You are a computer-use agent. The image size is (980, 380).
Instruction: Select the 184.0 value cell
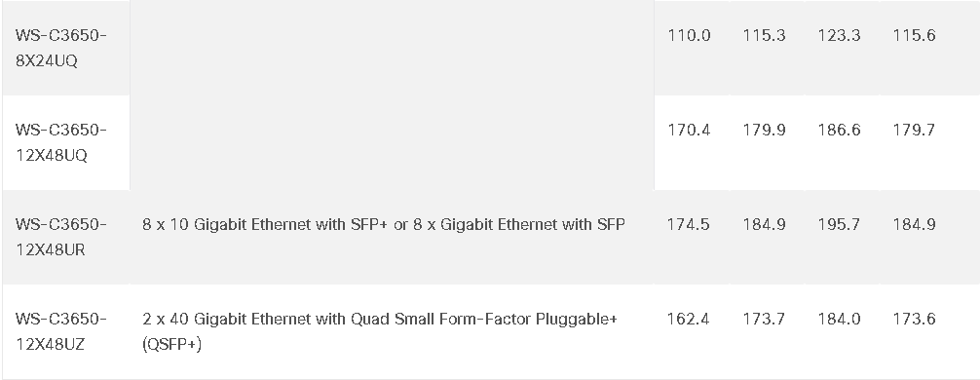coord(839,320)
